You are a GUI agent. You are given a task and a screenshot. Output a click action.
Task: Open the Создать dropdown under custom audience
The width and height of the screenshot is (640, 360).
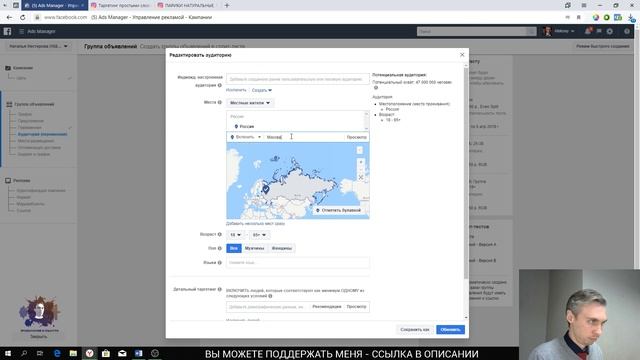[262, 90]
